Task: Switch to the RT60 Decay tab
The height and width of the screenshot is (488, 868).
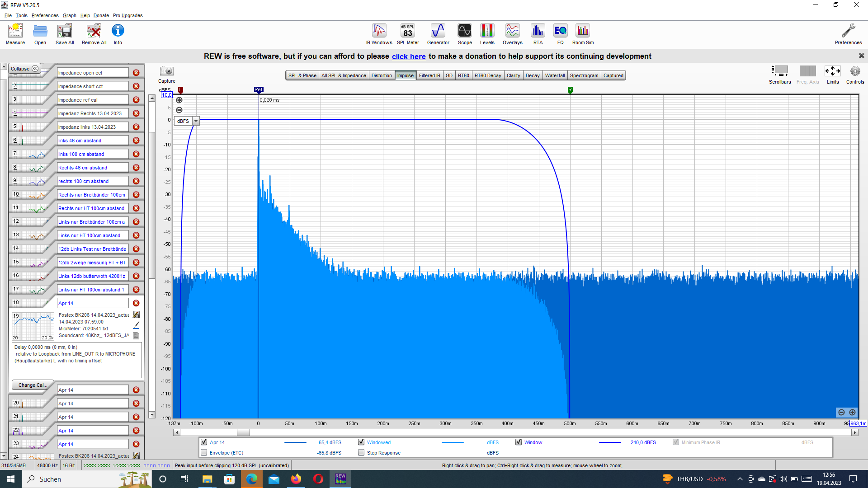Action: tap(488, 75)
